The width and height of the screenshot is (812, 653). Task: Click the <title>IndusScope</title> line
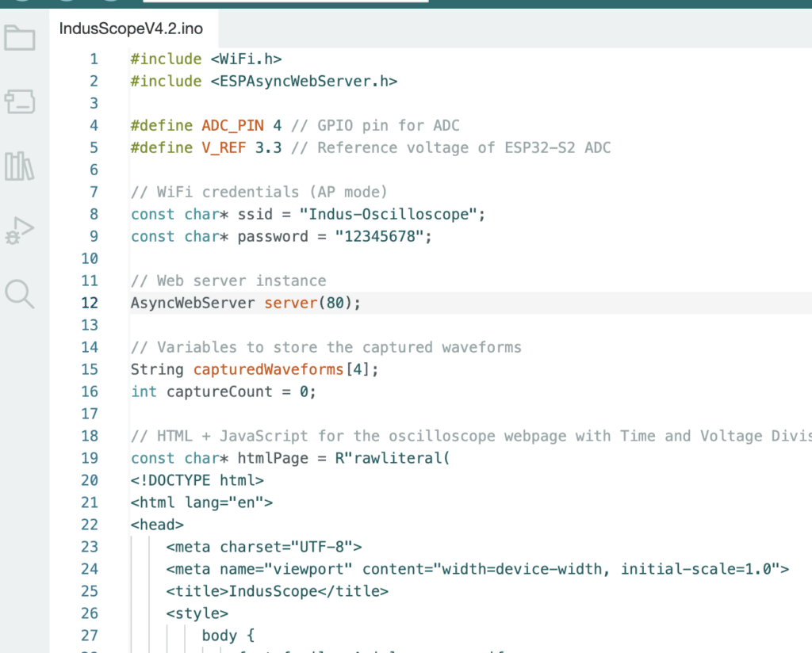pos(277,591)
